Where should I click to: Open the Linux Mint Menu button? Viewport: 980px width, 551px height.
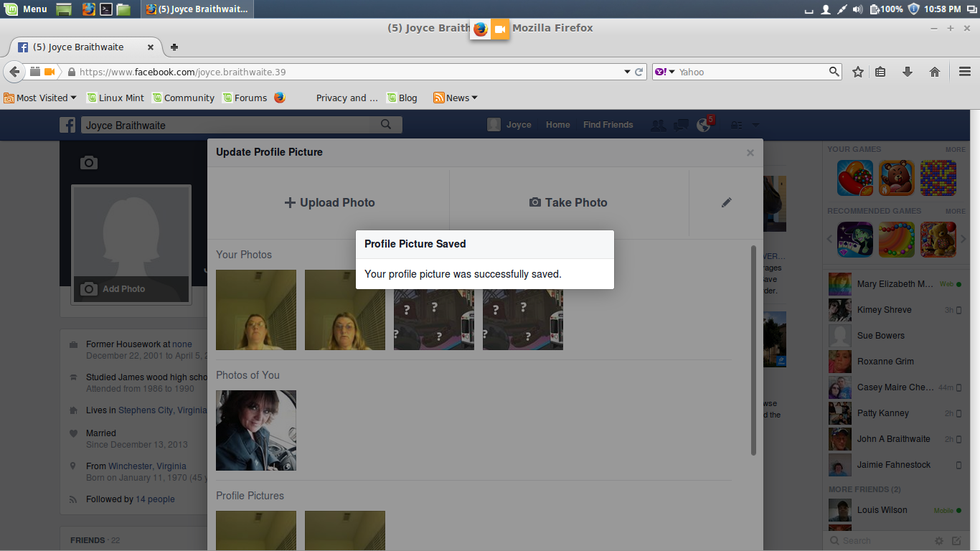pos(26,9)
